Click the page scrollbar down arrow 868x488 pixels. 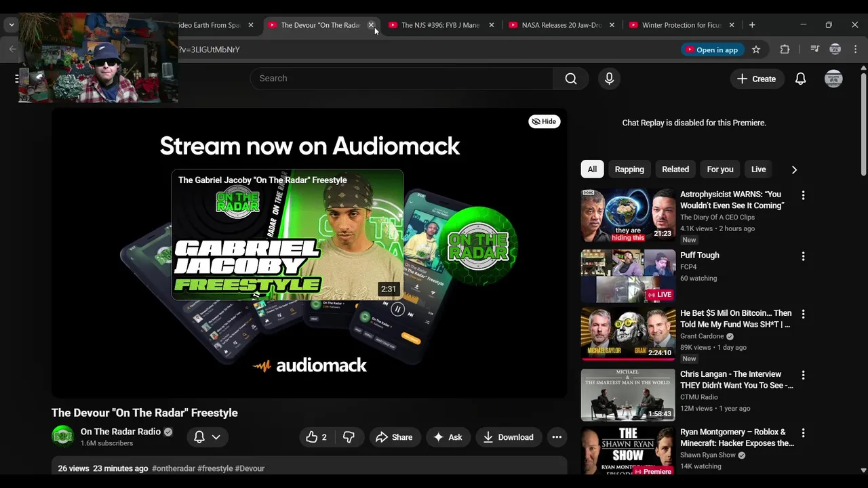click(x=863, y=470)
